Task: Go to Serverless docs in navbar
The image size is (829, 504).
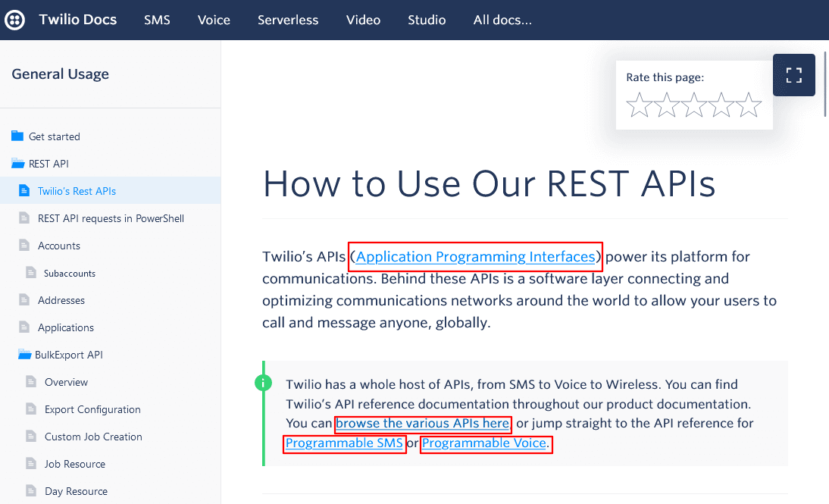Action: coord(288,20)
